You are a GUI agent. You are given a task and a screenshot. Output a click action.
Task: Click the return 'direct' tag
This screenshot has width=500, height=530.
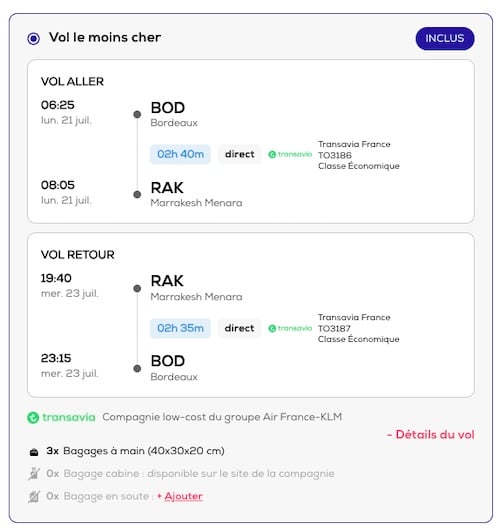[239, 328]
